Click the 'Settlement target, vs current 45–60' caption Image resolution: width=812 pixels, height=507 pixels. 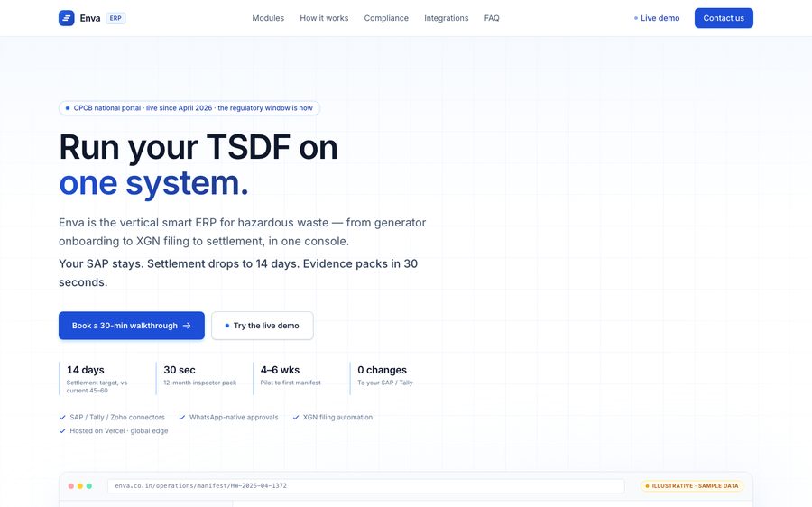tap(97, 386)
